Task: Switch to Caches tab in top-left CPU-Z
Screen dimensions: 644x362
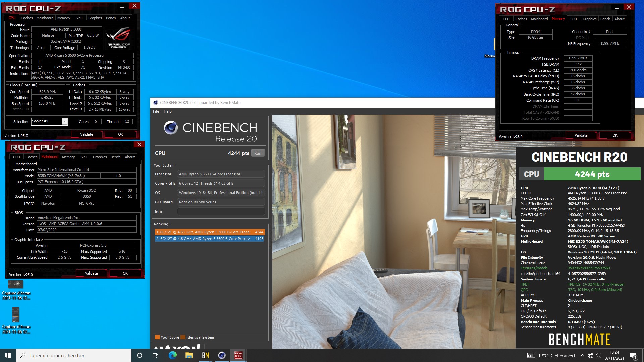Action: [x=27, y=18]
